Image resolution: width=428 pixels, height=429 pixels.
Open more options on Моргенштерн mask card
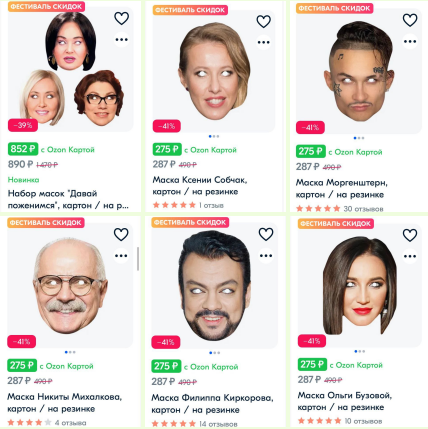pyautogui.click(x=410, y=41)
